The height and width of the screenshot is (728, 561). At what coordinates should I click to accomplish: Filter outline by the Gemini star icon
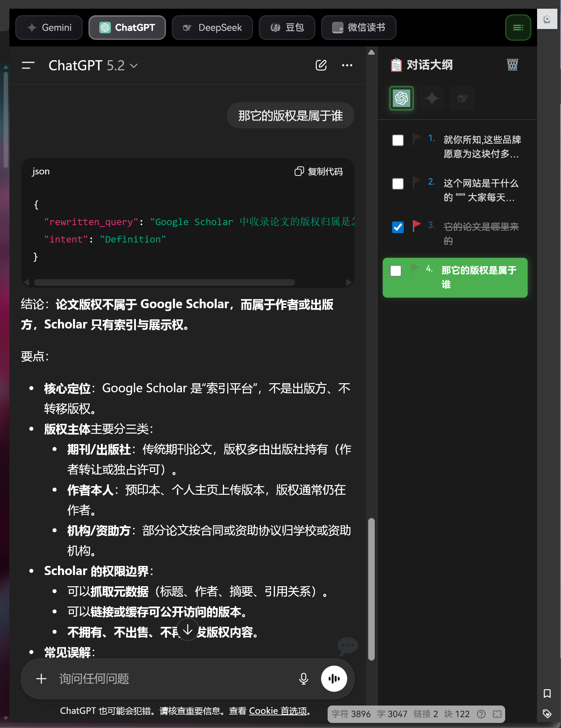click(432, 98)
